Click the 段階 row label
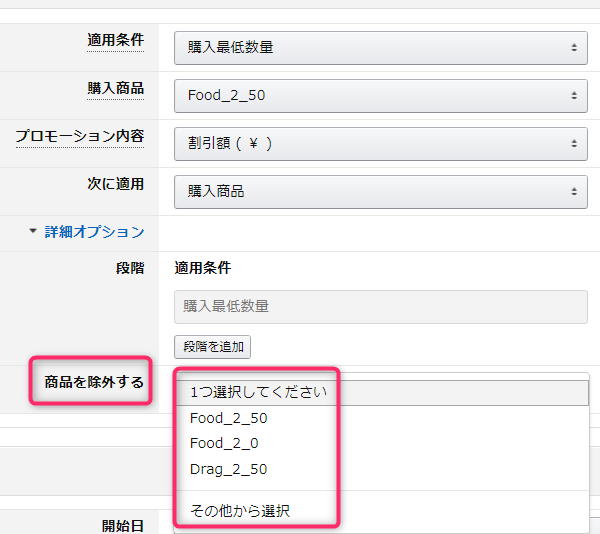Screen dimensions: 600x534 coord(130,268)
